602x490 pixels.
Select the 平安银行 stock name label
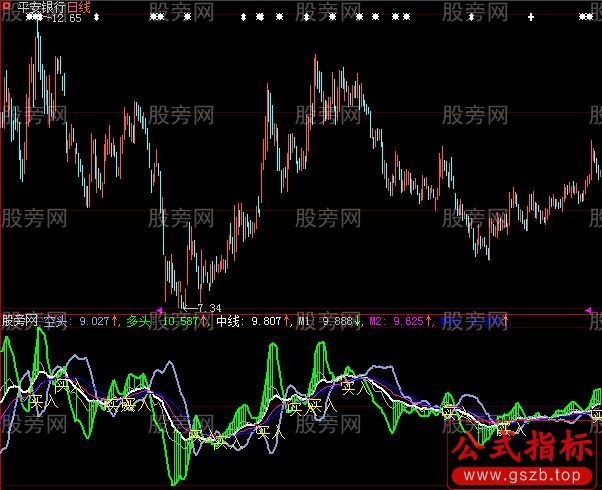coord(40,7)
